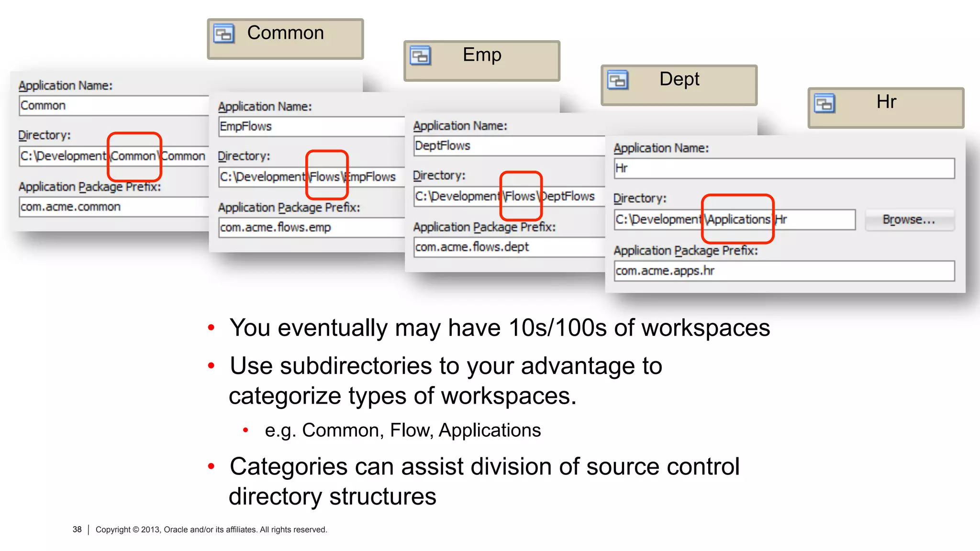Select the Dept workspace title text
The height and width of the screenshot is (551, 980).
coord(679,79)
